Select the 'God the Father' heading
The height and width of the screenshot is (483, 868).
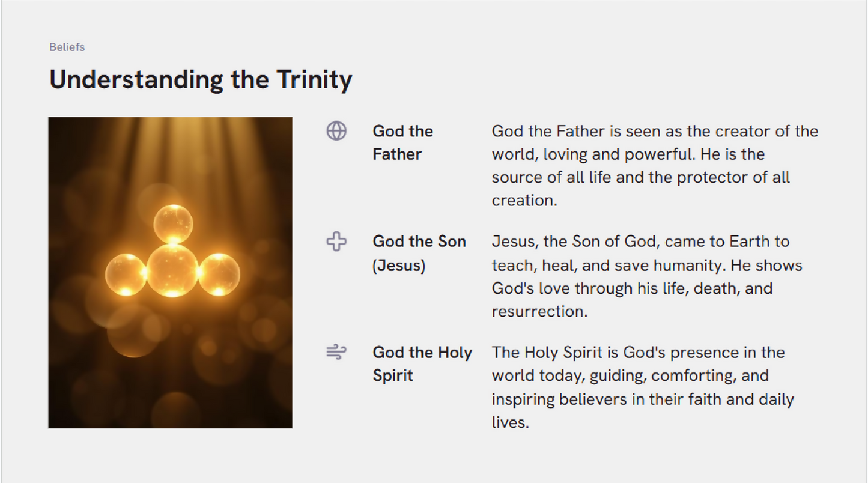402,142
